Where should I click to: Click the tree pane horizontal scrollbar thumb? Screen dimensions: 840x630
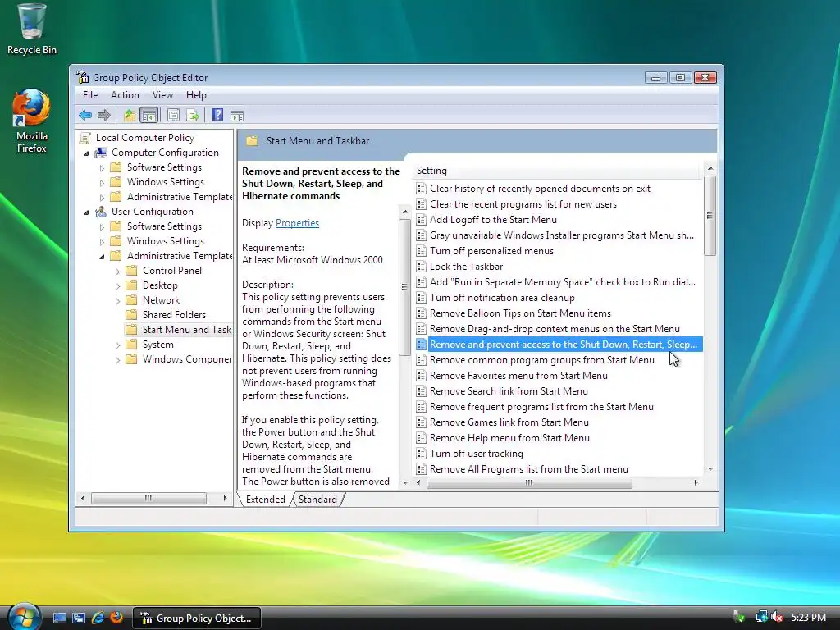[148, 498]
